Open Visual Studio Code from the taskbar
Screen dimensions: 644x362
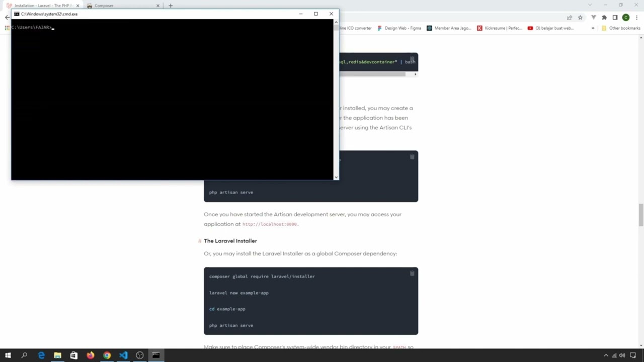click(123, 355)
